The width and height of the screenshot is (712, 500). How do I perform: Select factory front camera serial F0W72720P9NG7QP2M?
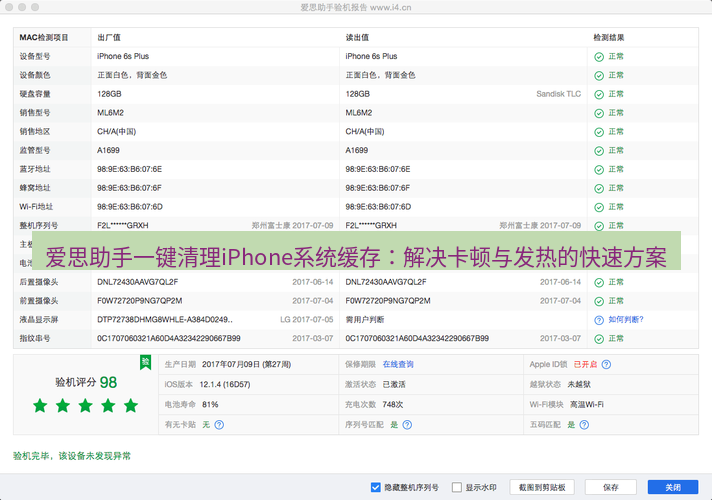(x=139, y=301)
